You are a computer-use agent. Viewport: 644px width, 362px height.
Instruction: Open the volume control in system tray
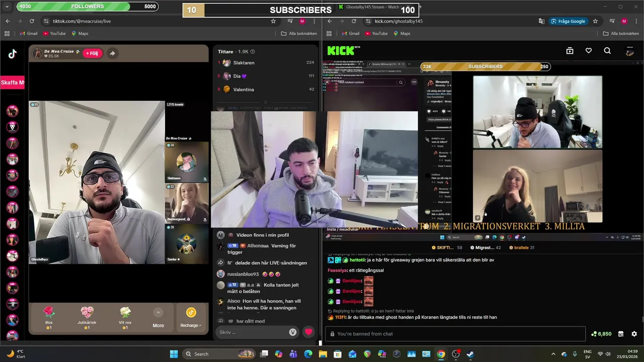coord(608,354)
